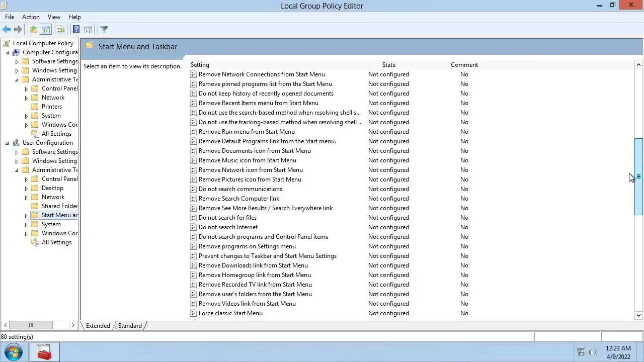This screenshot has height=362, width=644.
Task: Select 'Prevent changes to Taskbar and Start Menu Settings'
Action: tap(268, 256)
